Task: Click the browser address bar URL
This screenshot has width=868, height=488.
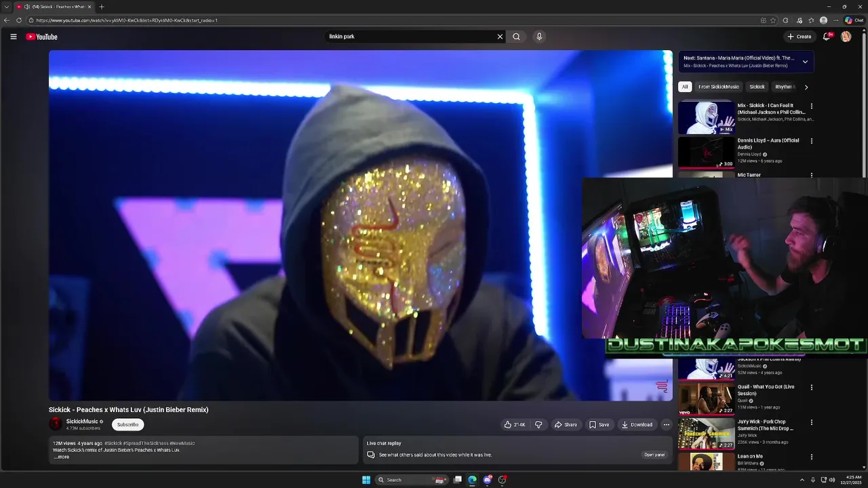Action: 127,20
